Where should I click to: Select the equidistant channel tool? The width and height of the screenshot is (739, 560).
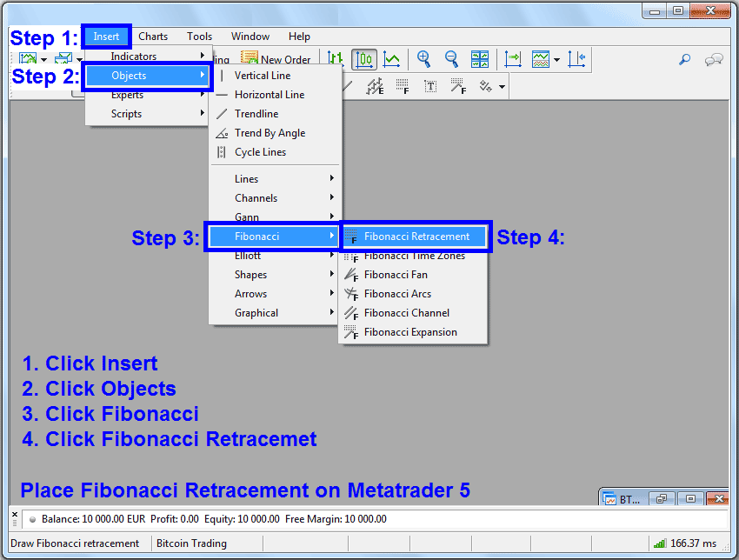click(x=376, y=87)
